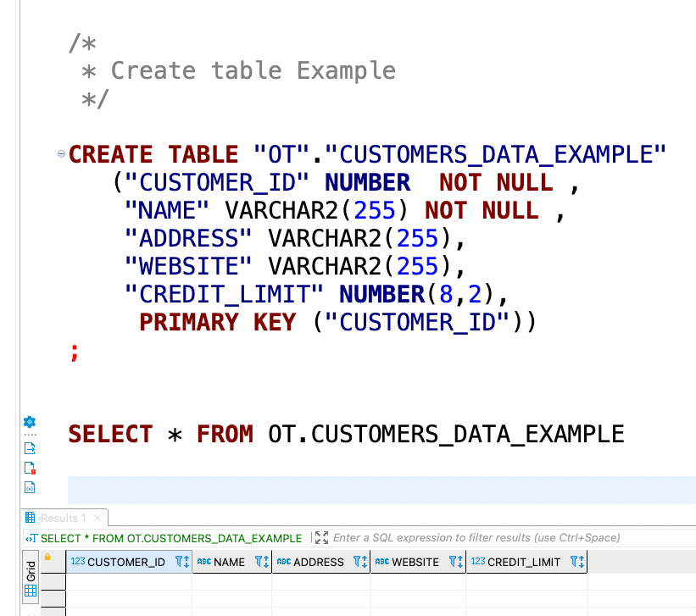This screenshot has height=616, width=696.
Task: Maximize results panel using expand arrows icon
Action: coord(320,537)
